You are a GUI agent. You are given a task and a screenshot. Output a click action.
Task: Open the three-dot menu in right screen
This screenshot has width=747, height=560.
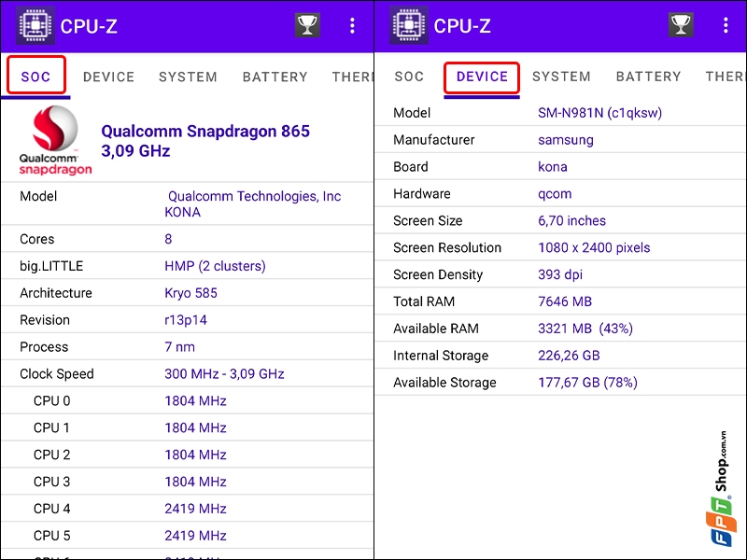pos(726,26)
